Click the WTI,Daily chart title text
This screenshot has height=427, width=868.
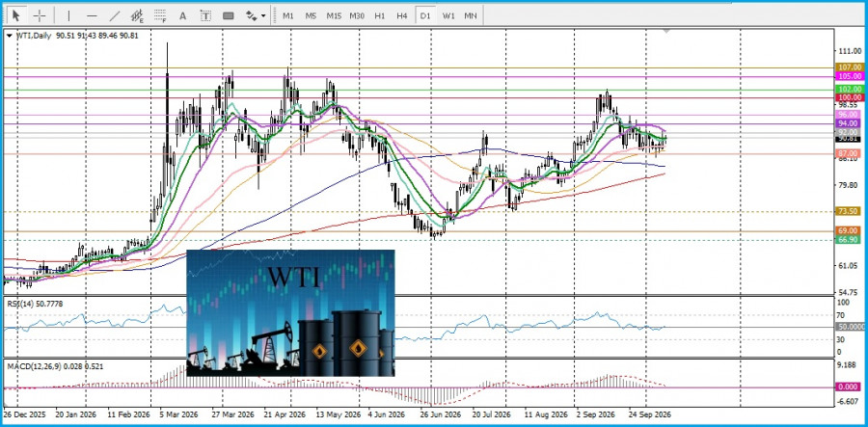click(33, 36)
